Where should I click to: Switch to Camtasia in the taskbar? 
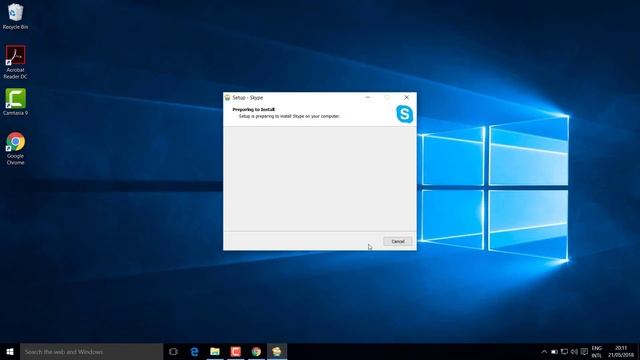pos(236,351)
